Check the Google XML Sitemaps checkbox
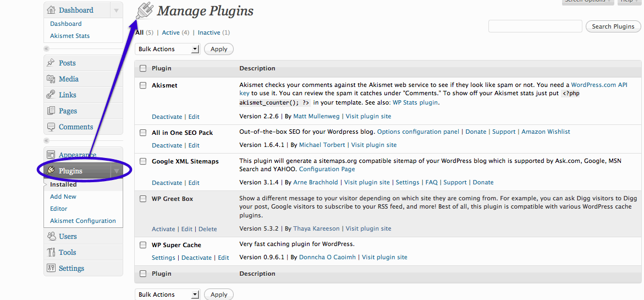644x300 pixels. [x=143, y=161]
